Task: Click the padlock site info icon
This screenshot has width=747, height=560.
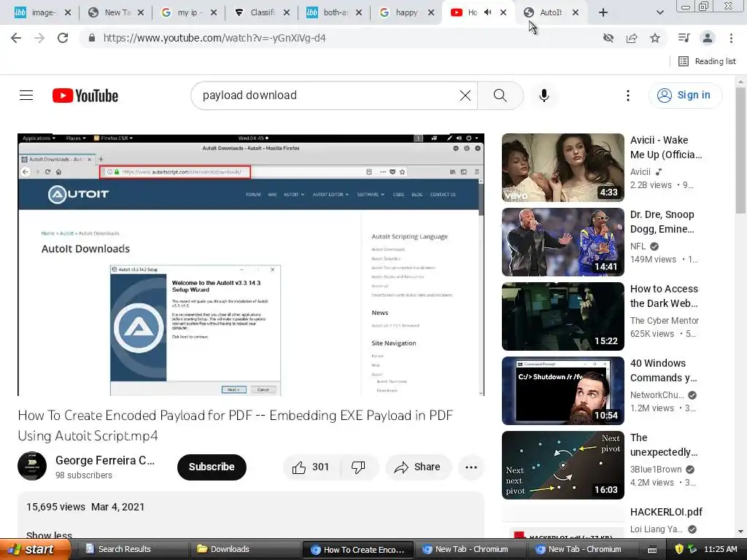Action: pos(92,38)
